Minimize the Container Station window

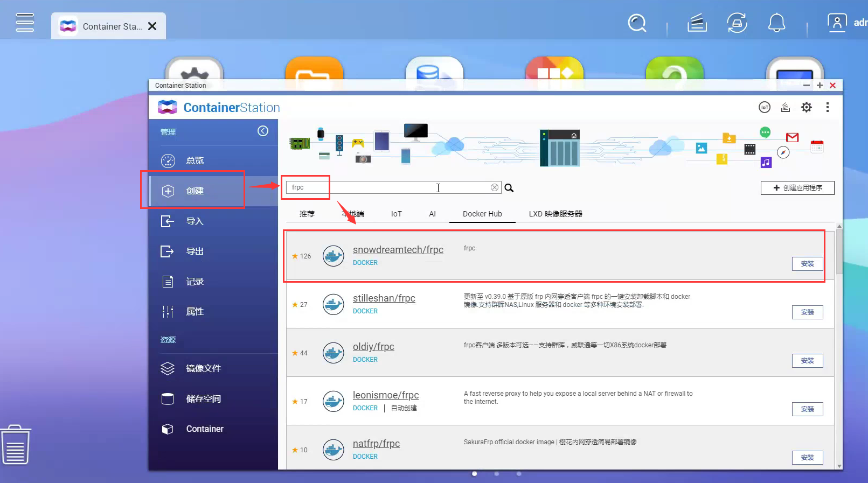(x=807, y=85)
